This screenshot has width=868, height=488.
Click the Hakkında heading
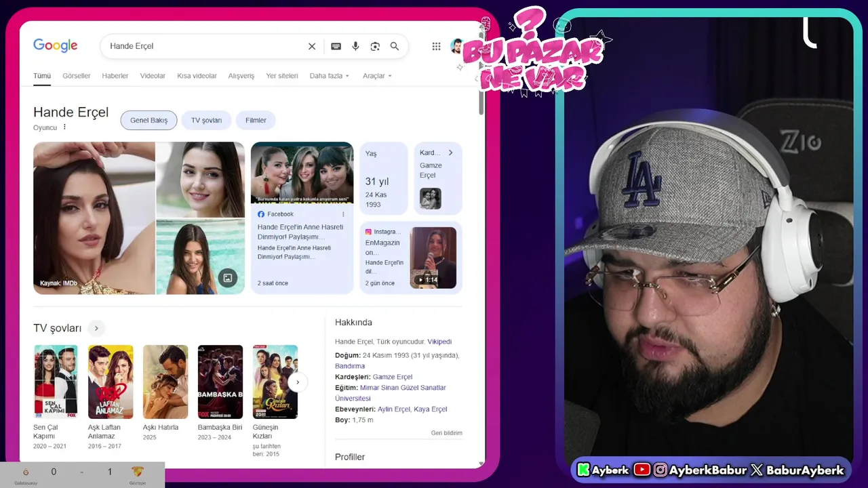coord(353,323)
